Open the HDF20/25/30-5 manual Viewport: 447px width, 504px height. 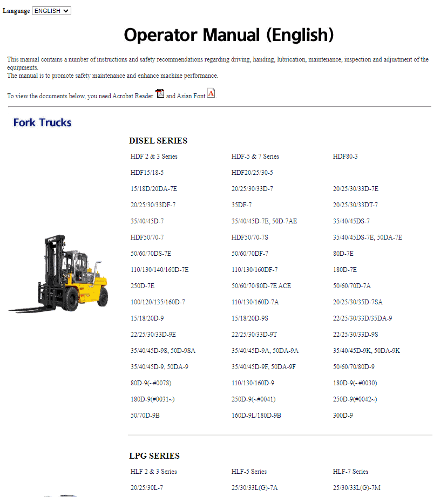pyautogui.click(x=252, y=173)
